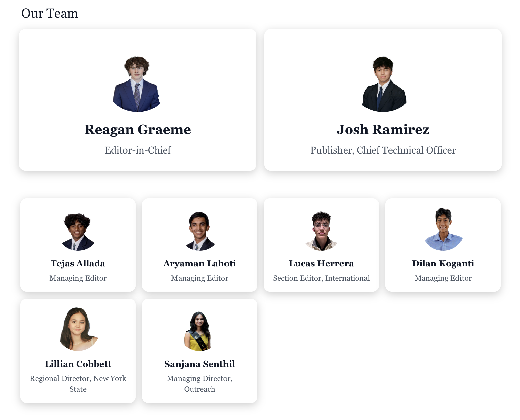520x420 pixels.
Task: Select the Josh Ramirez name heading
Action: click(x=383, y=130)
